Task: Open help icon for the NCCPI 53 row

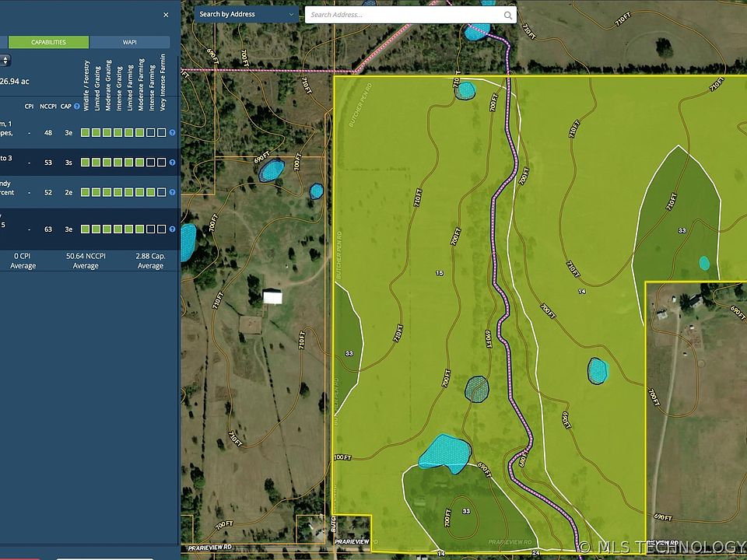Action: pos(172,163)
